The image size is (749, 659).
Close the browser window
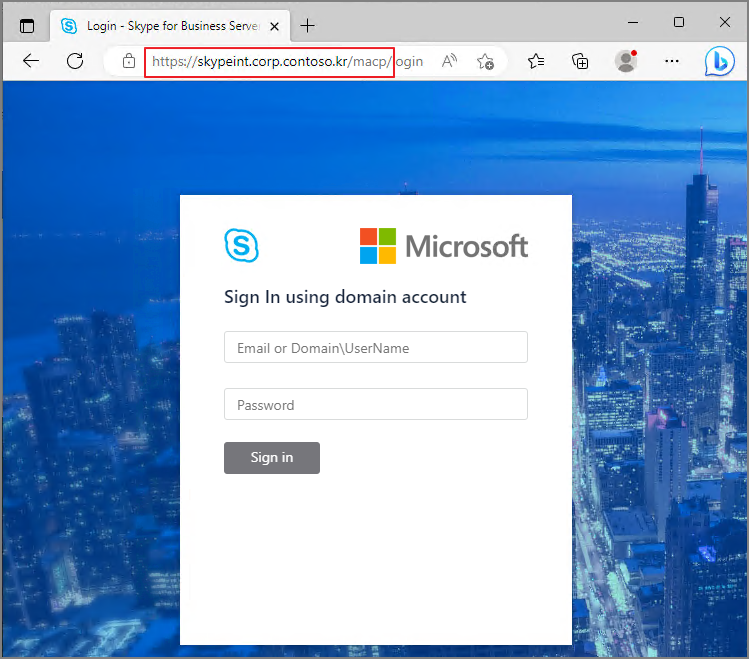coord(725,22)
